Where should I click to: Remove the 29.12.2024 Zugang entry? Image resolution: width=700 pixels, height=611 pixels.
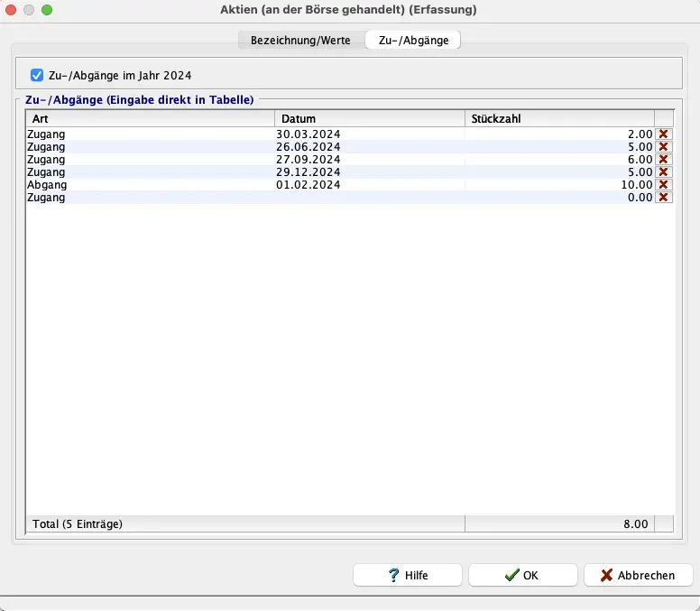tap(664, 171)
